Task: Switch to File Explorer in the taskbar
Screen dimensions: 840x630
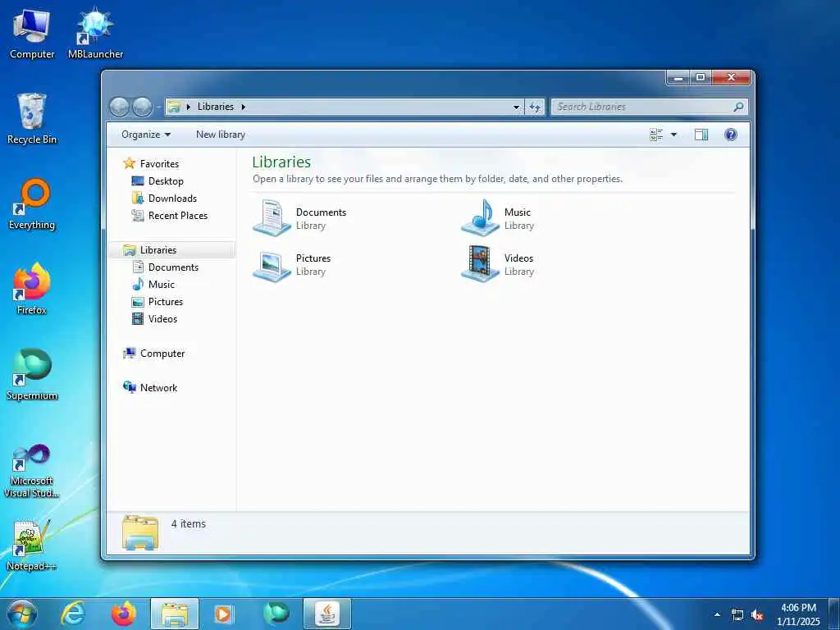Action: (x=175, y=614)
